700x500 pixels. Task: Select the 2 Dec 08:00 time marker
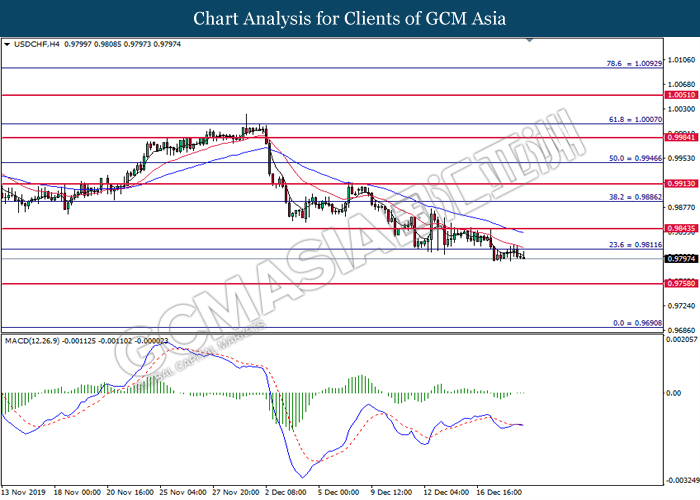(288, 492)
